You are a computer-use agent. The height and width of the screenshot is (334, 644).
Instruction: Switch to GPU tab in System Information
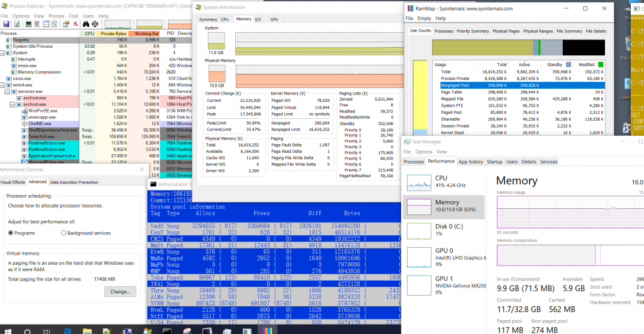point(274,19)
